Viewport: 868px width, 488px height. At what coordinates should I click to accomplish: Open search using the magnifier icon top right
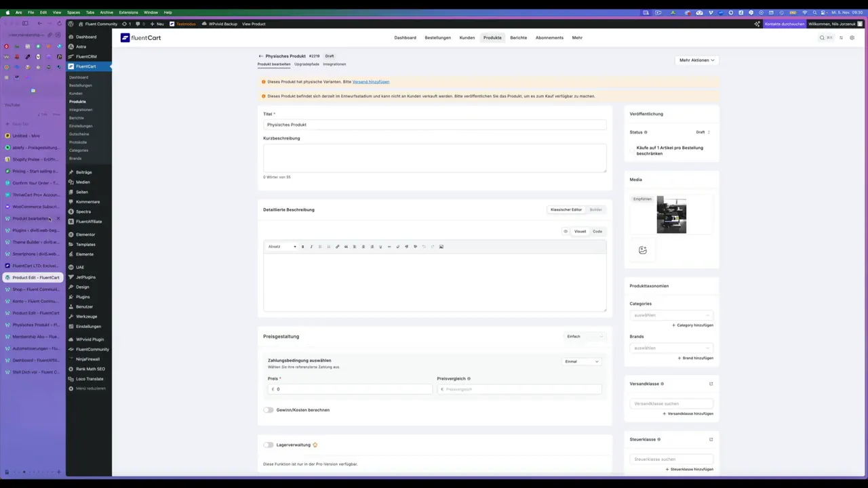point(822,37)
